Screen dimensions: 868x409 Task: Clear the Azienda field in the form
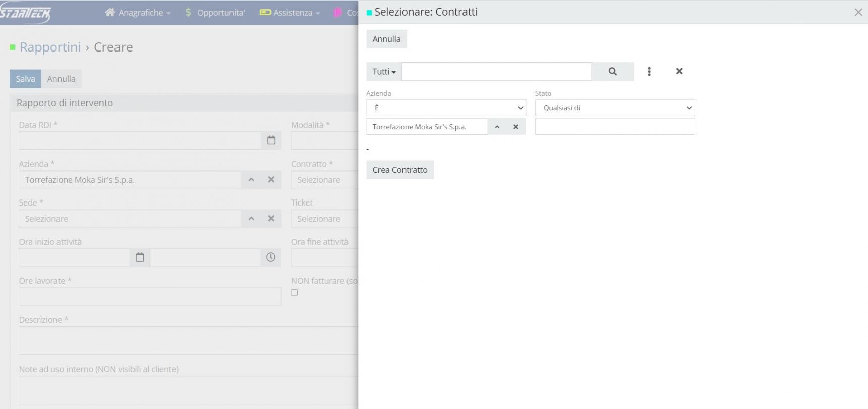(271, 180)
